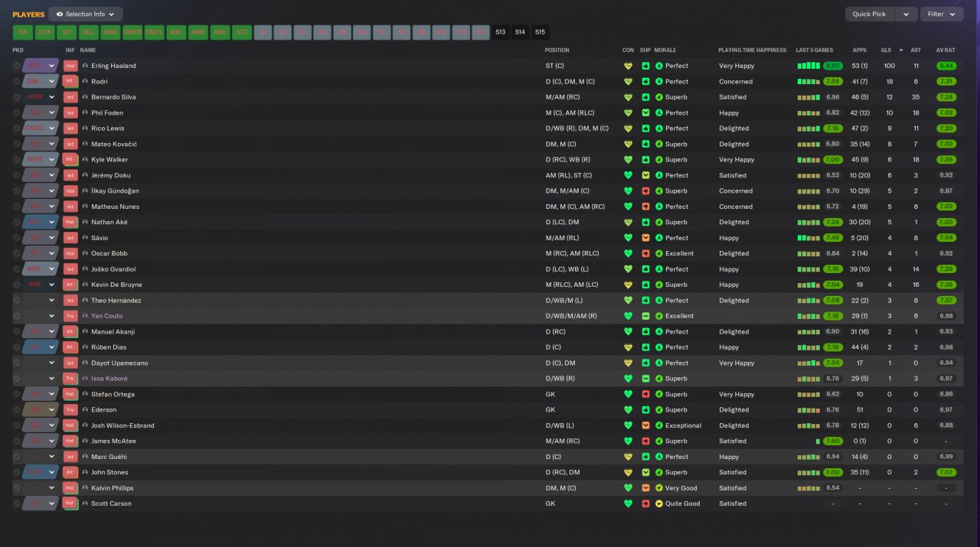Click Sávio's last 5 games form bars
980x547 pixels.
(x=808, y=238)
